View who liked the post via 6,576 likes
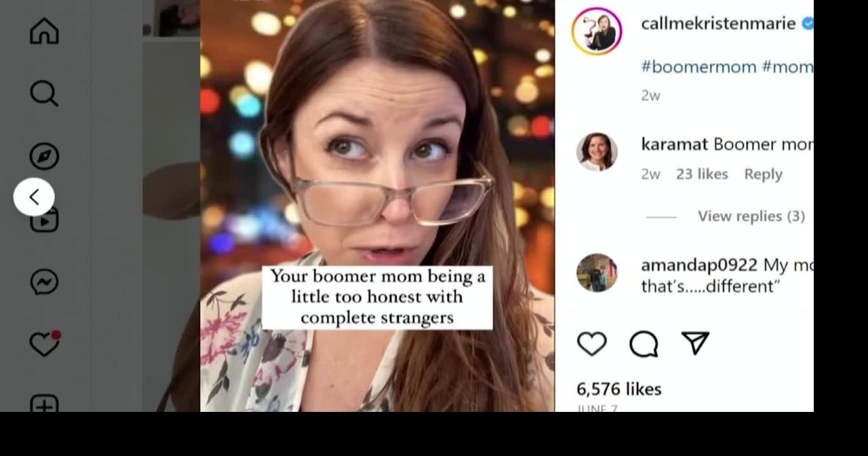Viewport: 868px width, 456px height. (619, 389)
